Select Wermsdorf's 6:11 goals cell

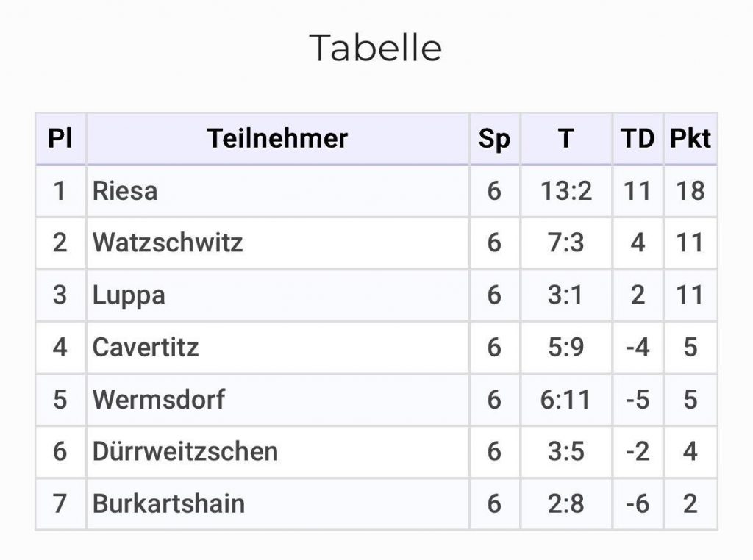point(565,399)
